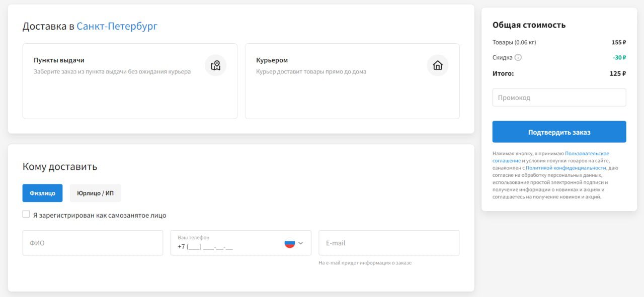
Task: Click the phone number input field
Action: (x=226, y=247)
